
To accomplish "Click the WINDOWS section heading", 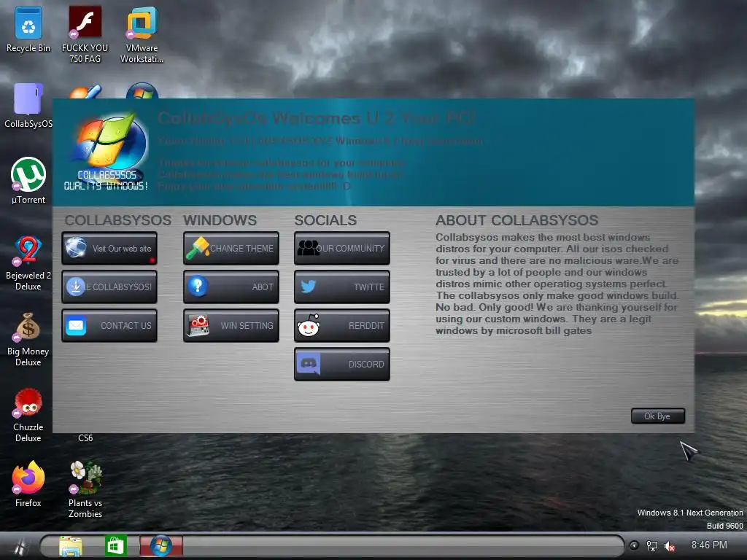I will [220, 220].
